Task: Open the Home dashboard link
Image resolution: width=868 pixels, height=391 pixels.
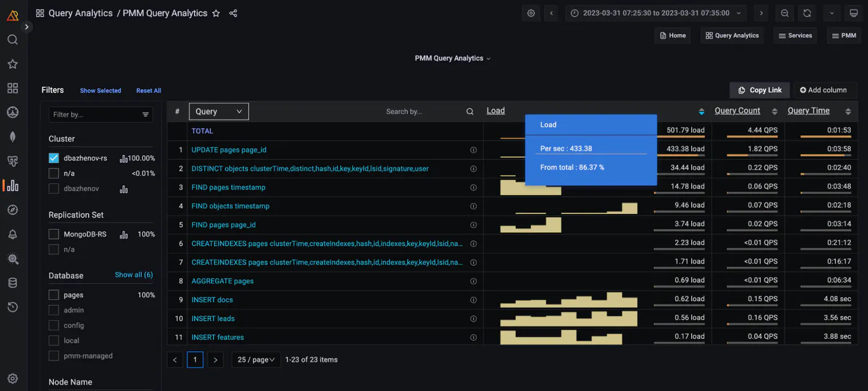Action: coord(673,35)
